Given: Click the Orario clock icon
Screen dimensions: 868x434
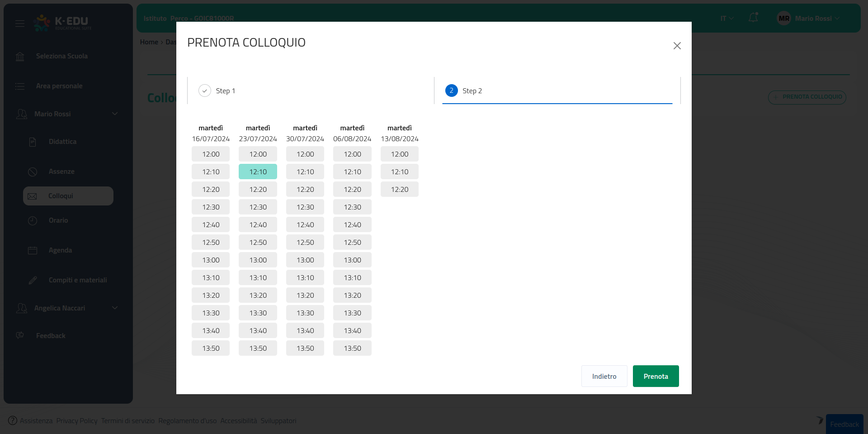Looking at the screenshot, I should coord(33,221).
